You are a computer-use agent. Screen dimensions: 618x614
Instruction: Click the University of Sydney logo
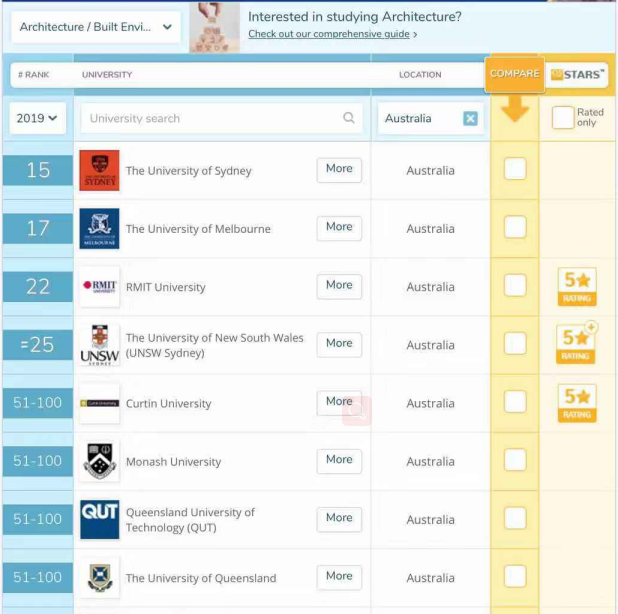click(x=99, y=170)
